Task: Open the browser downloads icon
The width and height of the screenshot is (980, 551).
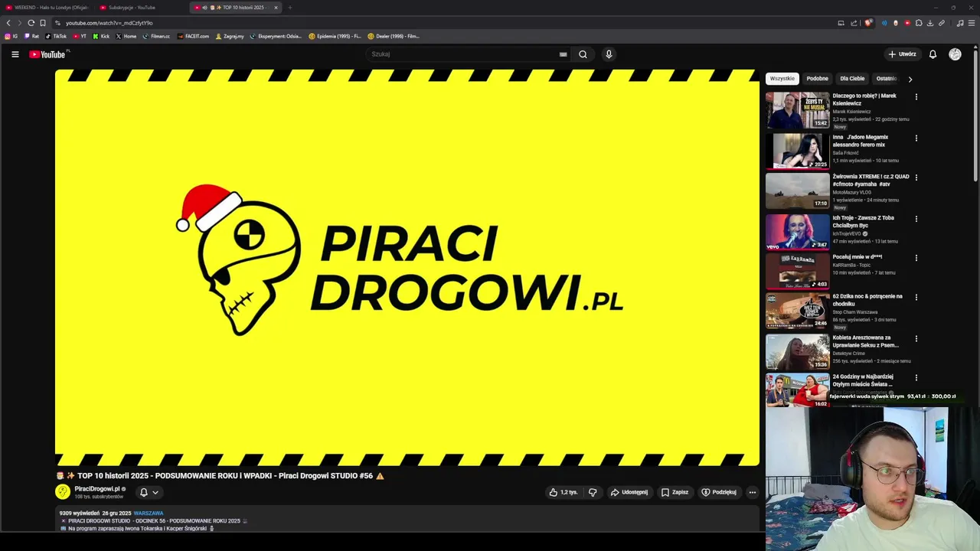Action: point(929,23)
